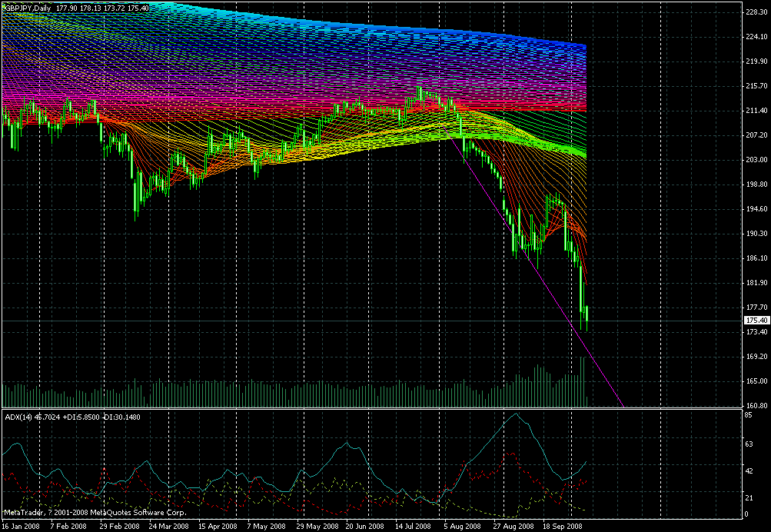The height and width of the screenshot is (532, 771).
Task: Select the 85 level on the ADX scale
Action: [749, 415]
